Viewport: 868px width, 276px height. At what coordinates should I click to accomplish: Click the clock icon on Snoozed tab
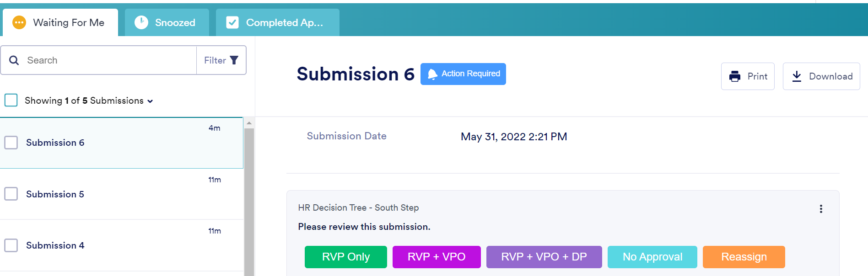(x=141, y=22)
